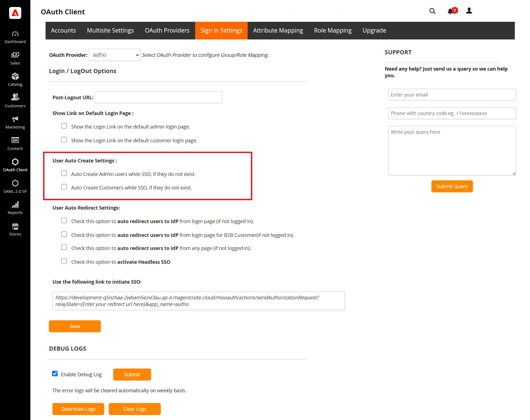530x420 pixels.
Task: Click 'Show Link on Default Login Page' label
Action: 93,113
